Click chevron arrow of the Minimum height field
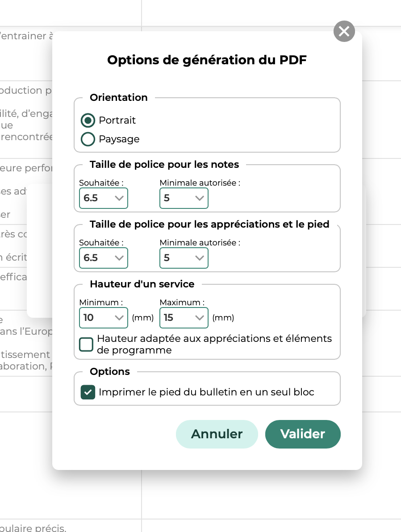This screenshot has width=401, height=532. pyautogui.click(x=119, y=318)
